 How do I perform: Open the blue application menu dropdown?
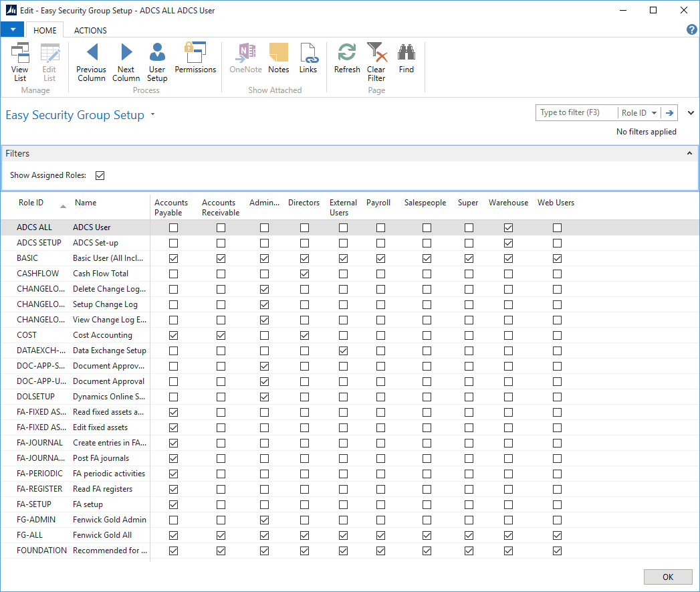coord(13,30)
